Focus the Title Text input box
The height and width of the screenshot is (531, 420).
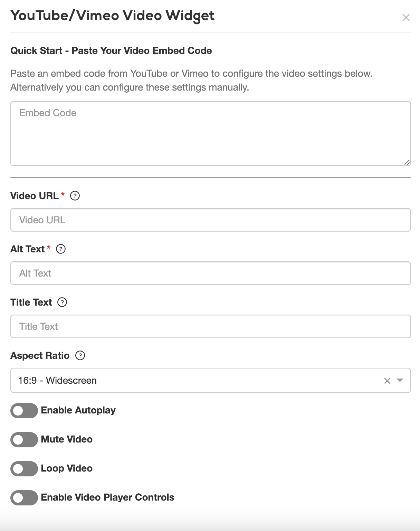pos(211,326)
